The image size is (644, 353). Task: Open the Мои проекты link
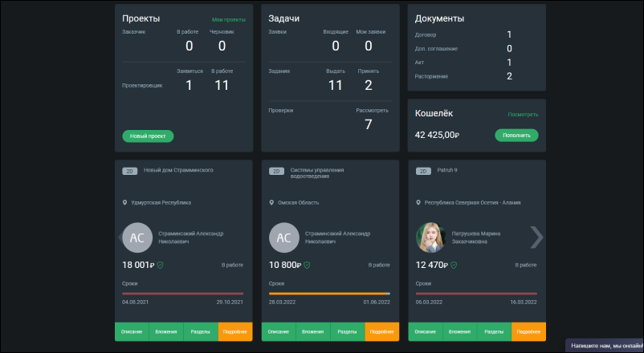(x=229, y=18)
